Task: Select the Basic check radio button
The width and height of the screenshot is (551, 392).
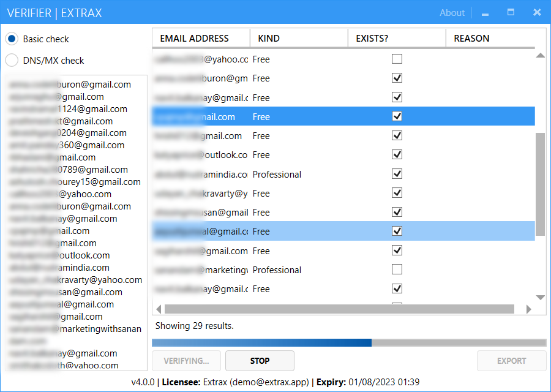Action: [x=12, y=39]
